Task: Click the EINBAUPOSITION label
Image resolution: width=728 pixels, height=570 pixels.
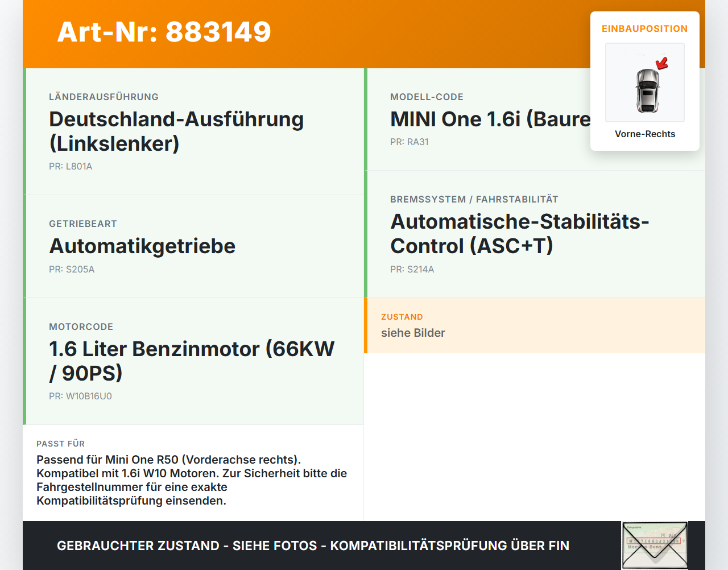Action: click(645, 28)
